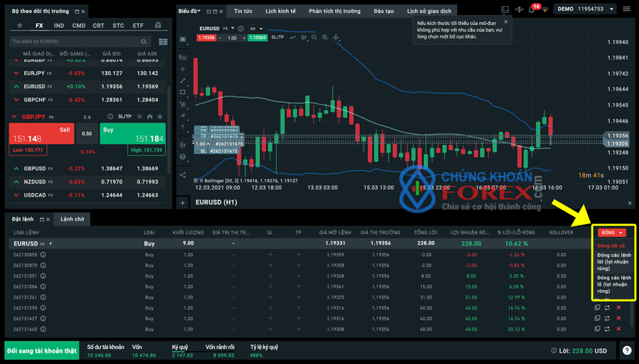This screenshot has height=364, width=639.
Task: Expand the USDCAD row chevron
Action: click(x=16, y=195)
